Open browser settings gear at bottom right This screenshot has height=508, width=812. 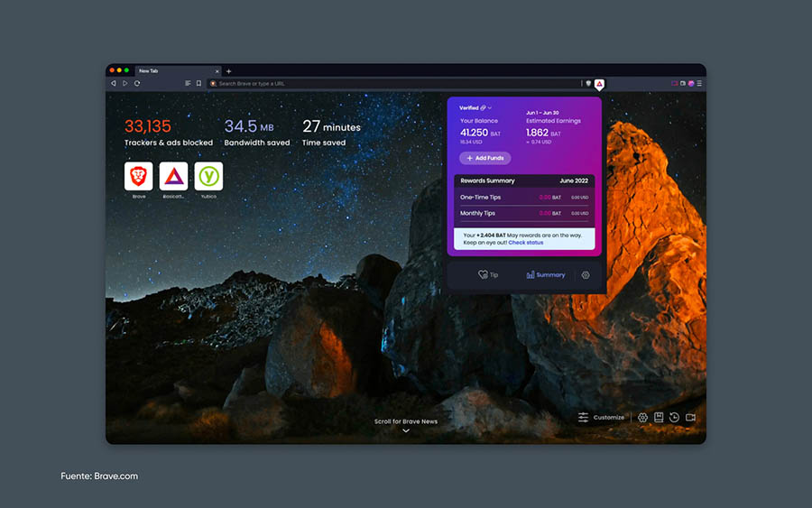(642, 418)
